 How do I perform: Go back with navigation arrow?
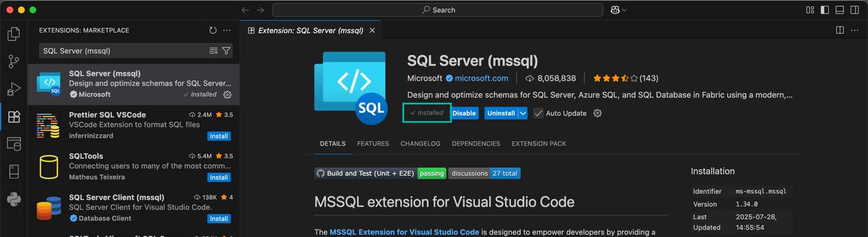point(246,10)
